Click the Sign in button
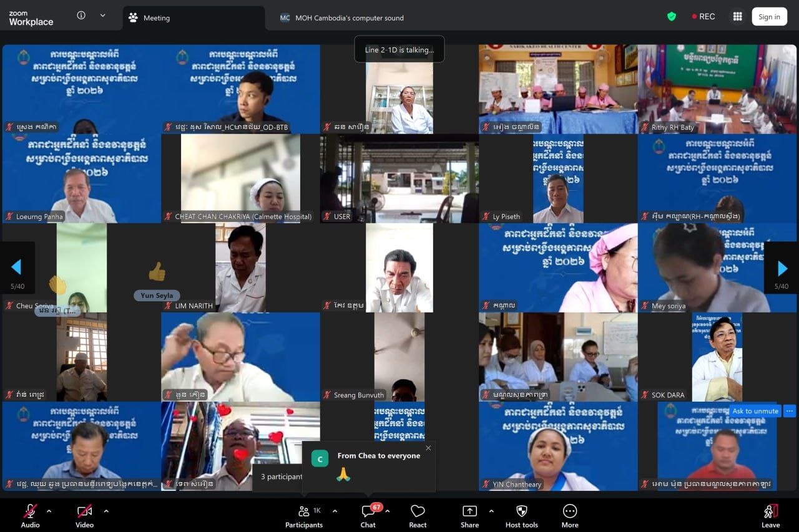The height and width of the screenshot is (532, 799). [x=769, y=17]
